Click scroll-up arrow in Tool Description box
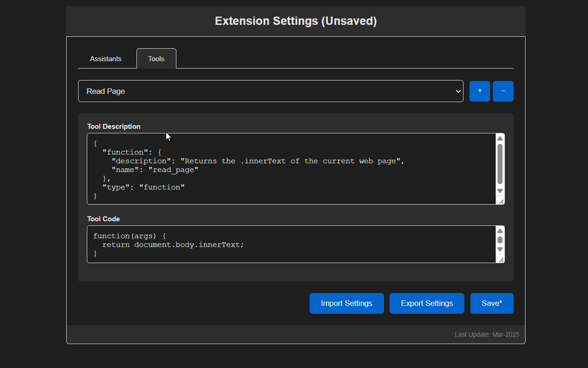The image size is (588, 368). (500, 138)
